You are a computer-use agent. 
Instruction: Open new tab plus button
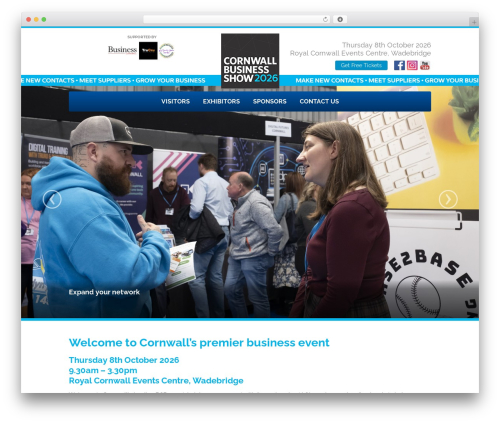tap(474, 22)
